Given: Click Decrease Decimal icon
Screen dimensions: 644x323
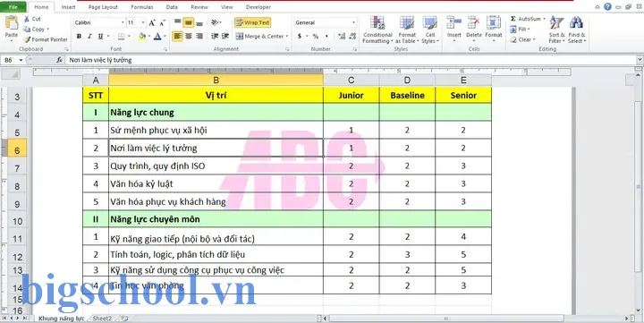Looking at the screenshot, I should 352,36.
